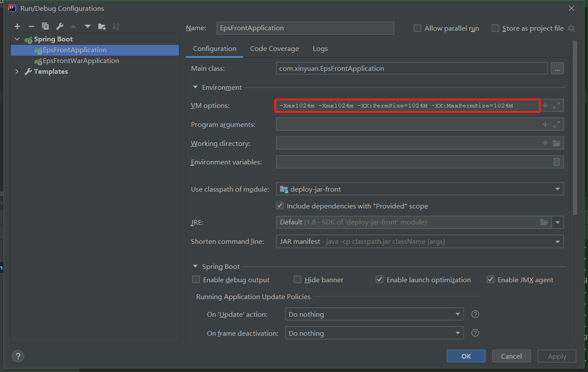Copy the selected configuration
The height and width of the screenshot is (372, 588).
tap(45, 27)
